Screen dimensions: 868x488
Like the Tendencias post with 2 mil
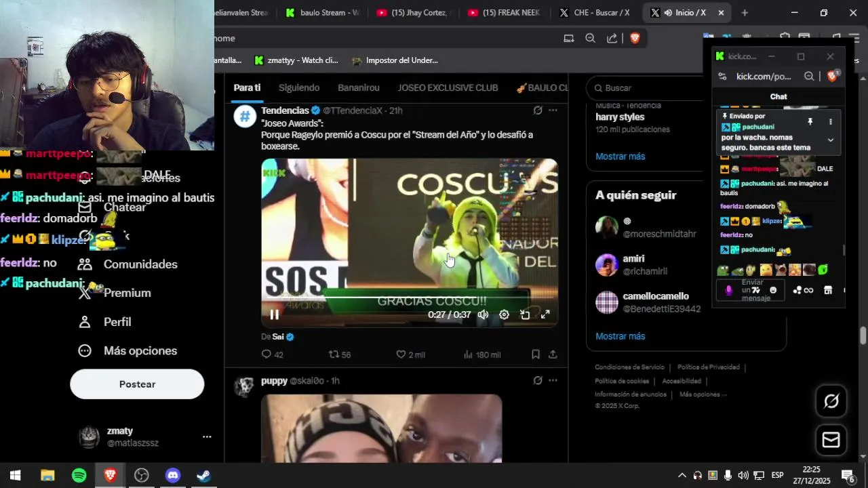[410, 354]
